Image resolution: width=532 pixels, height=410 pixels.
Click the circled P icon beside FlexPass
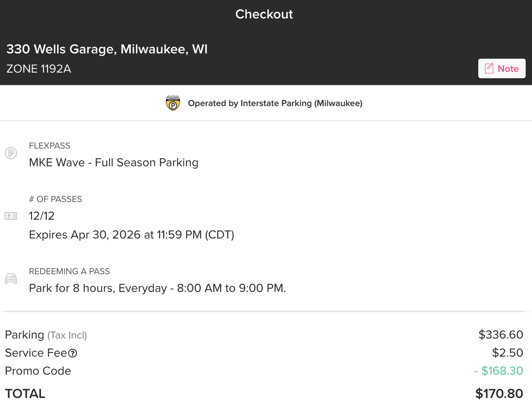click(x=11, y=153)
